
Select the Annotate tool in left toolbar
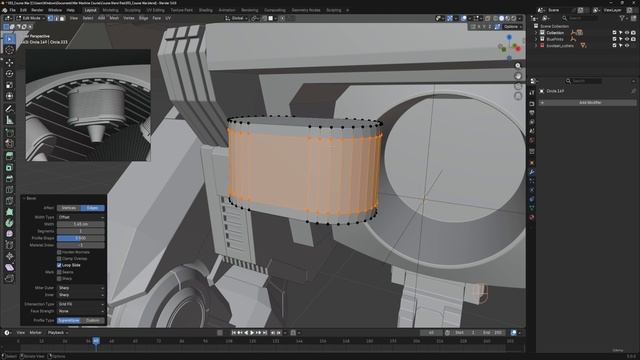tap(9, 109)
